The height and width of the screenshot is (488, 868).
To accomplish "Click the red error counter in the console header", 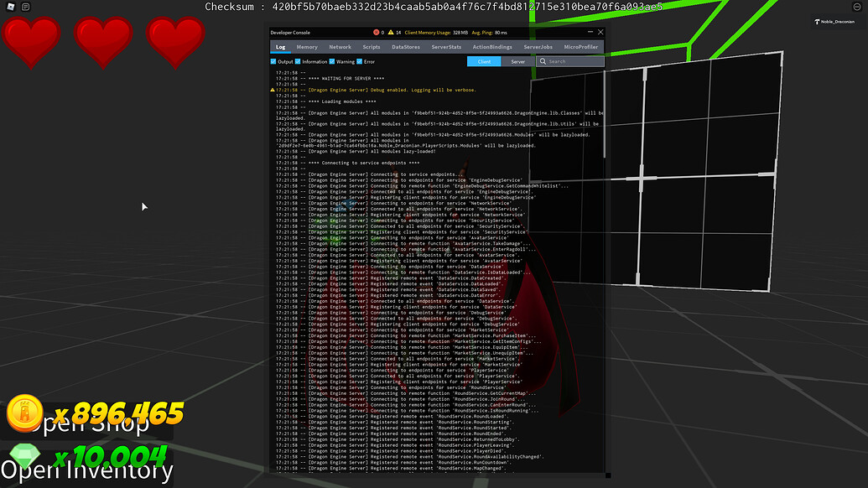I will (377, 32).
